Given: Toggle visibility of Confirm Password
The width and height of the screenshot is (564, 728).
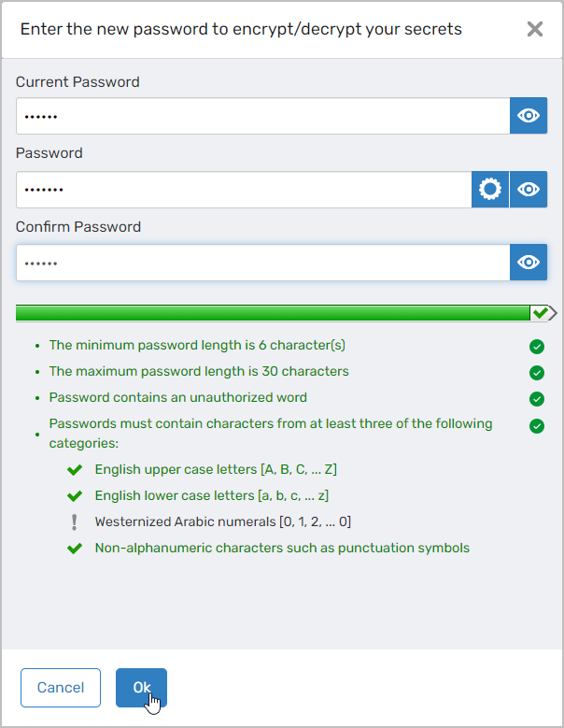Looking at the screenshot, I should (529, 263).
